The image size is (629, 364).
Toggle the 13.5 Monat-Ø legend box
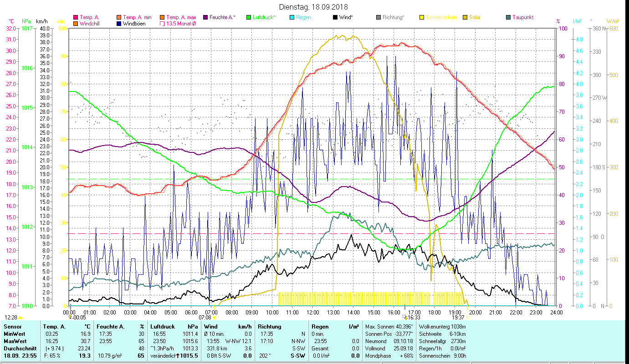tap(162, 24)
